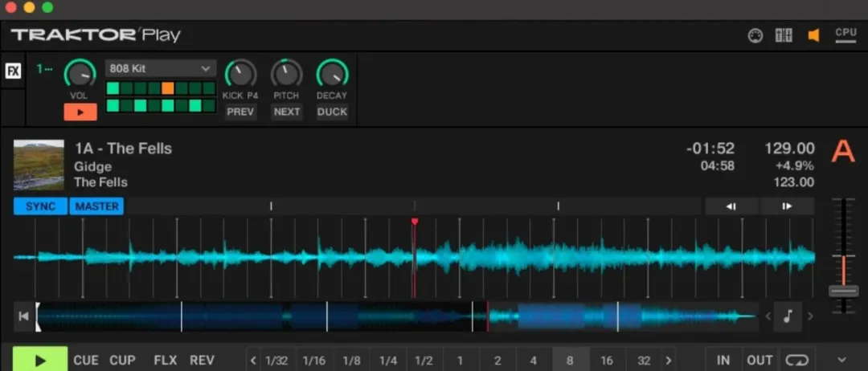Select 4 beat loop size
The image size is (868, 371).
pos(533,361)
